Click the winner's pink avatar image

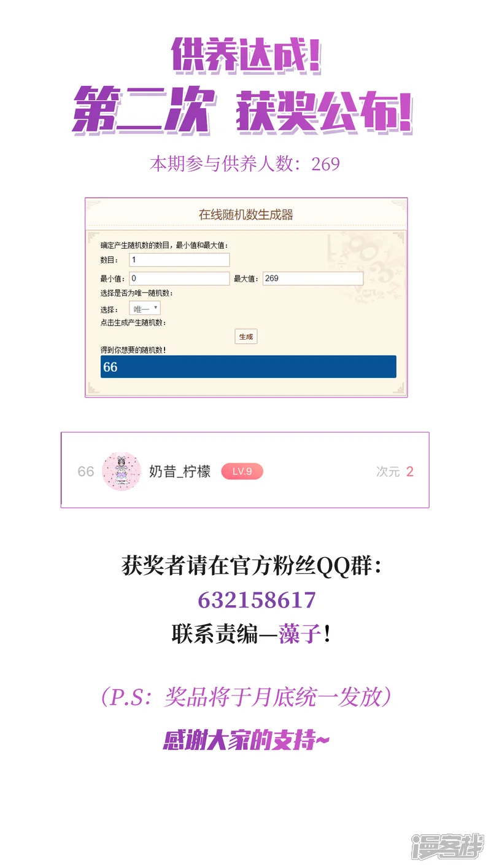pyautogui.click(x=122, y=471)
